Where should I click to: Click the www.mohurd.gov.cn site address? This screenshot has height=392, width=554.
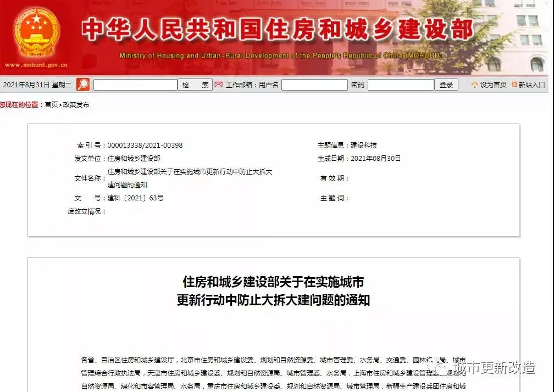click(36, 65)
